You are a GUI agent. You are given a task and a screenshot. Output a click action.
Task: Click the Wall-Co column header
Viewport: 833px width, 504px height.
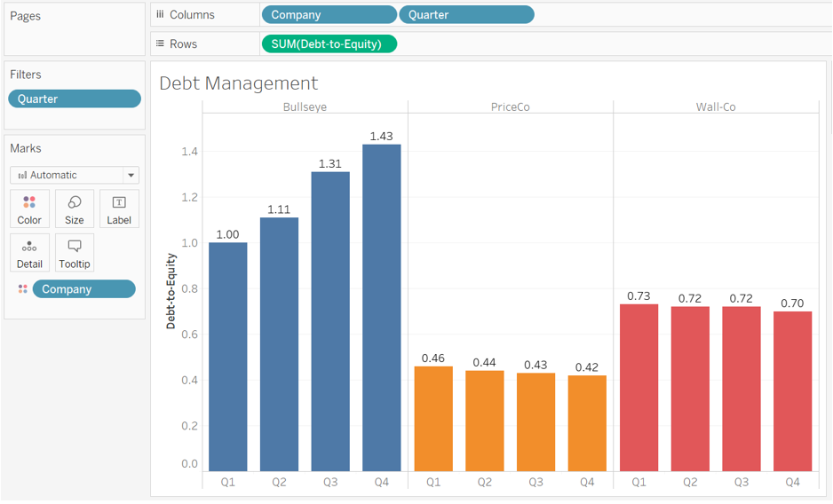[x=716, y=106]
